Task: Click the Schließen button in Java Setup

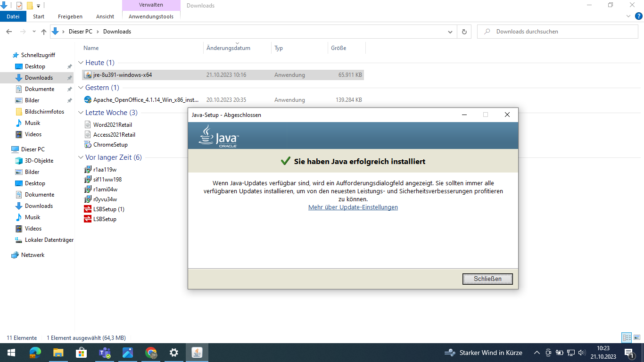Action: (487, 279)
